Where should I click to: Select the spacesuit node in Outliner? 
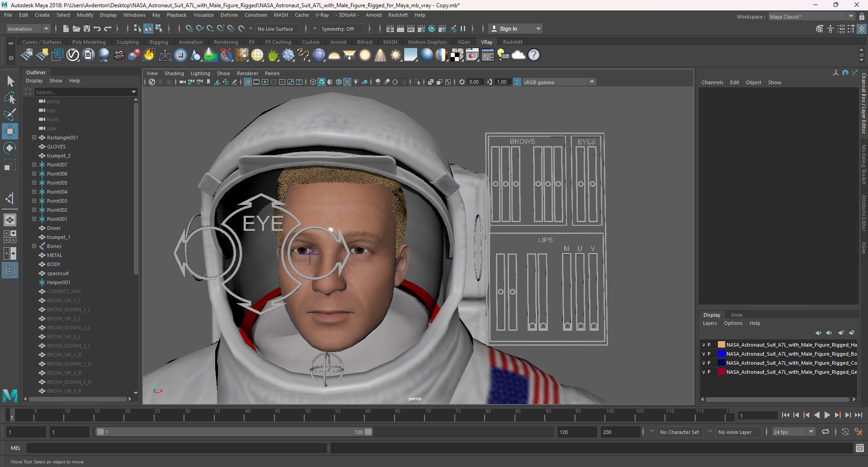(x=58, y=273)
